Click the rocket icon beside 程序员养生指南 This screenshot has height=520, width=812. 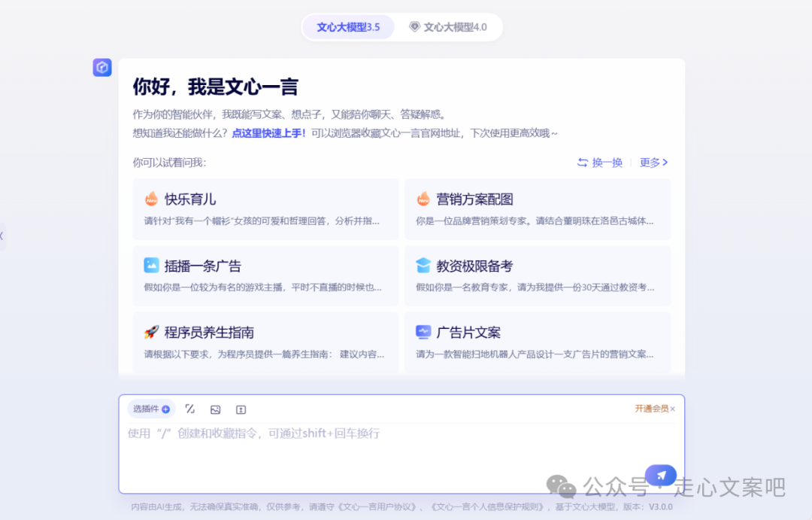[x=151, y=331]
